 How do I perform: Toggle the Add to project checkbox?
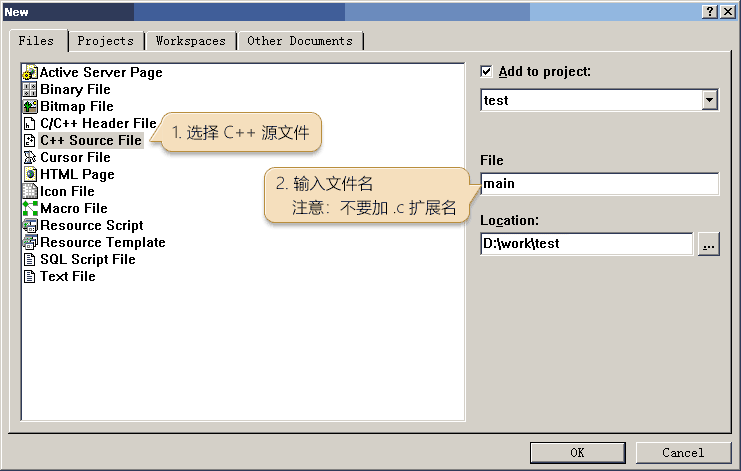click(487, 72)
